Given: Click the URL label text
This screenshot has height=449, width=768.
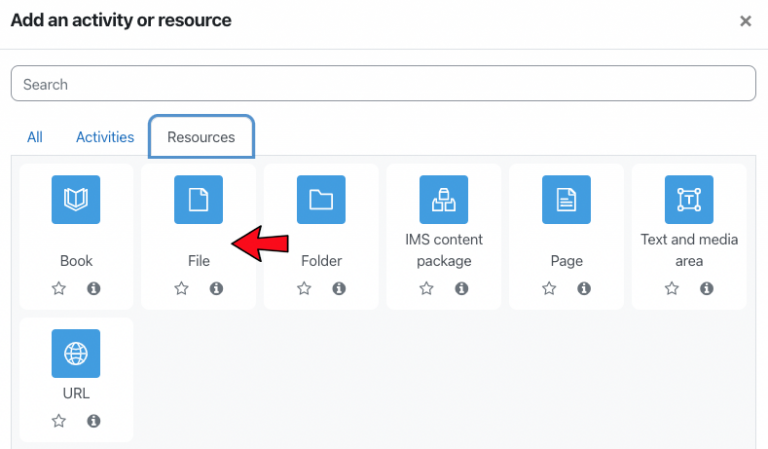Looking at the screenshot, I should 76,393.
